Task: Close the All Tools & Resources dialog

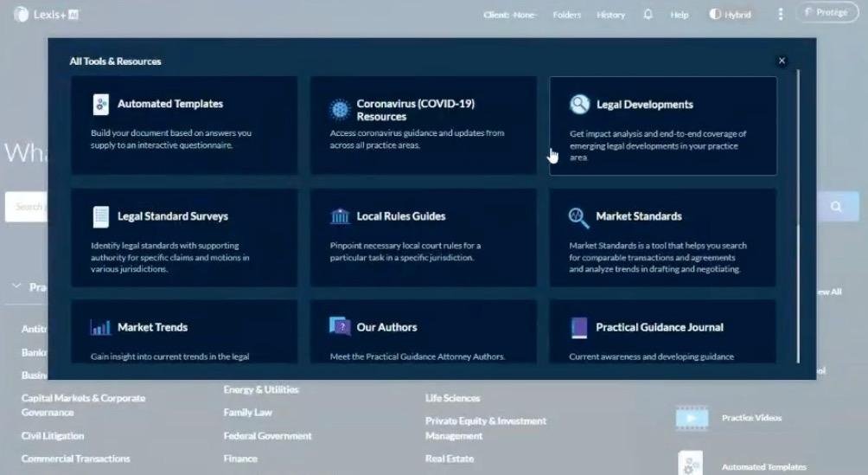Action: tap(782, 61)
